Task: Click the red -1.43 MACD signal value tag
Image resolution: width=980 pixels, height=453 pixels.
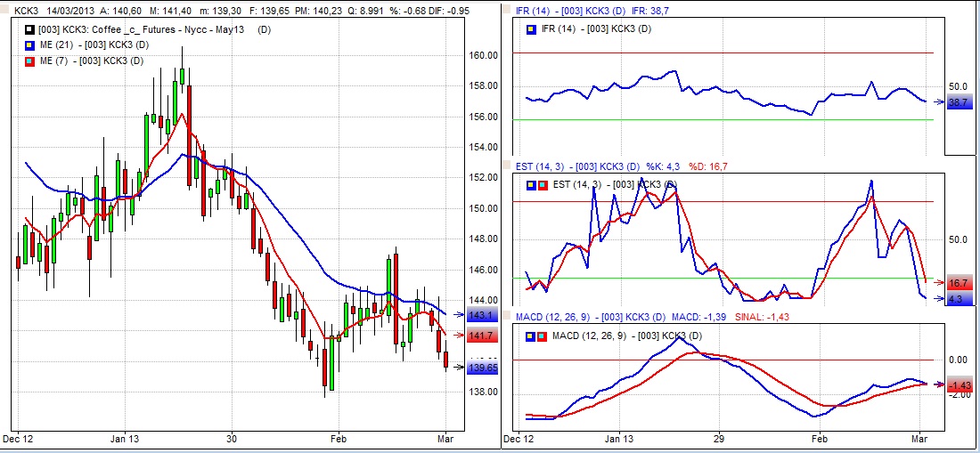Action: pos(959,384)
